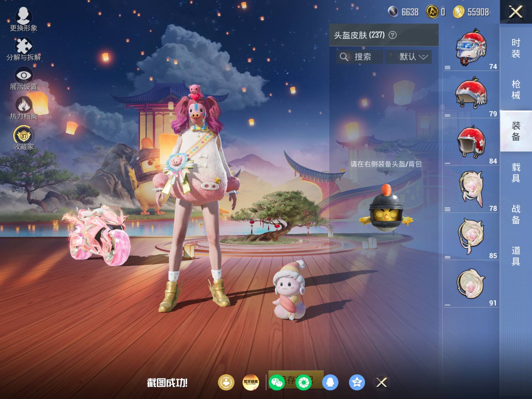Open the 更换形象 change appearance option
532x399 pixels.
tap(24, 19)
